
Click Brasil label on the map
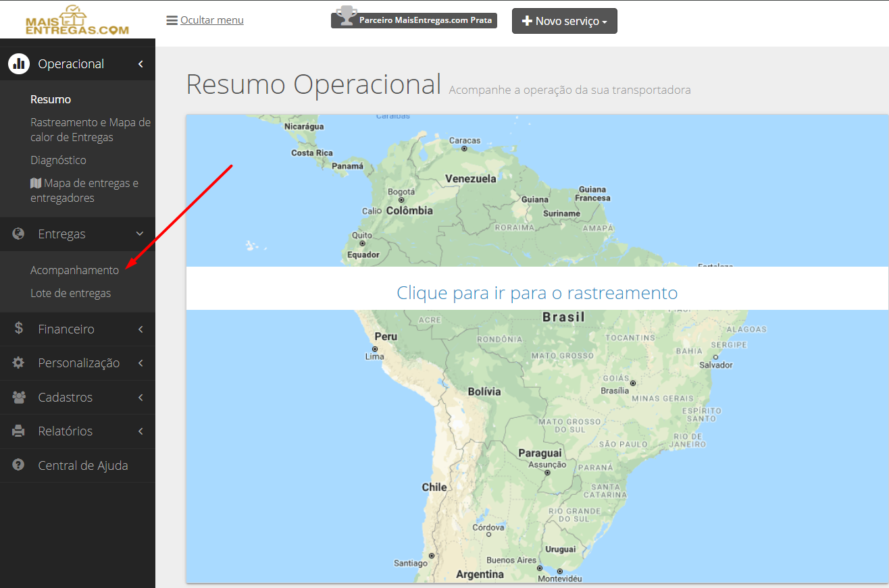click(563, 317)
